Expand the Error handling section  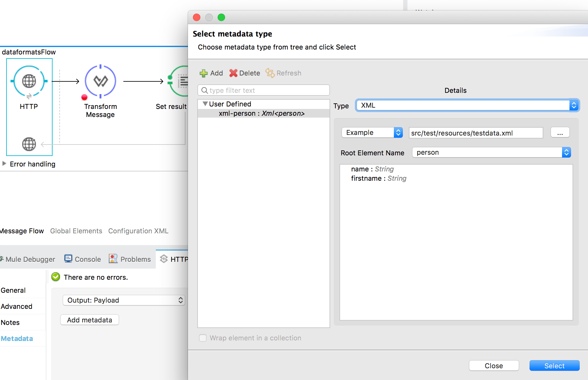point(4,164)
